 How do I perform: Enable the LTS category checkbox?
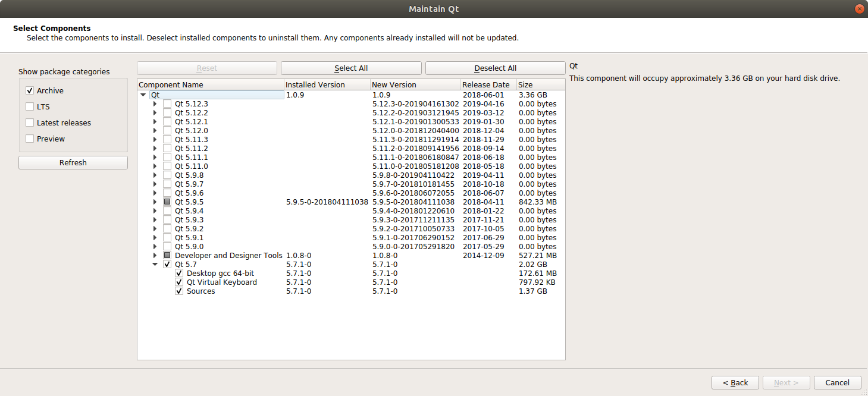[x=30, y=107]
